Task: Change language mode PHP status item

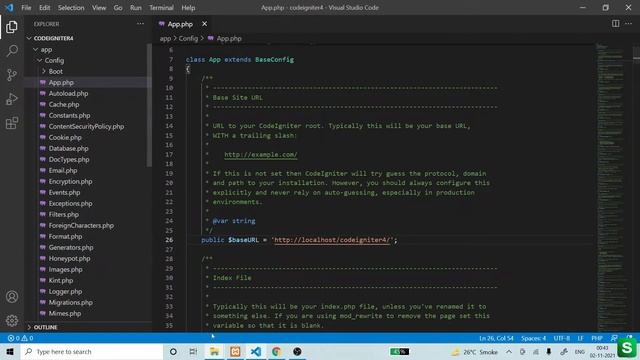Action: tap(597, 338)
